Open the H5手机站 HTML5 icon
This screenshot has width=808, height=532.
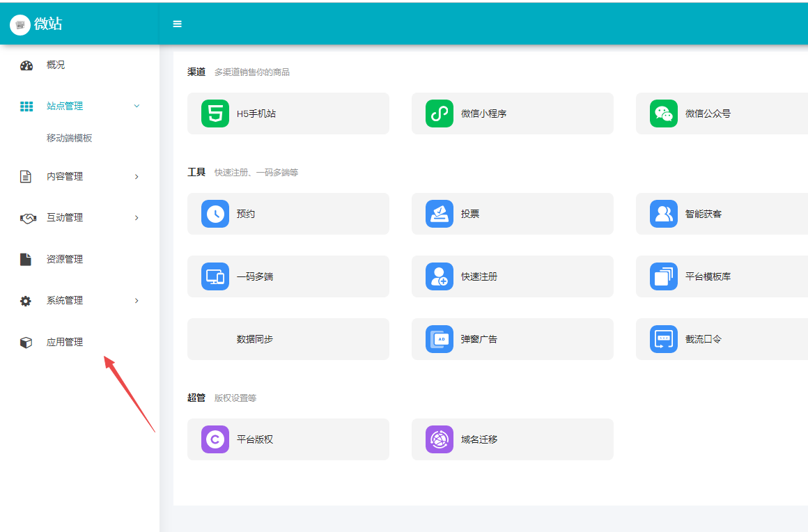coord(215,114)
